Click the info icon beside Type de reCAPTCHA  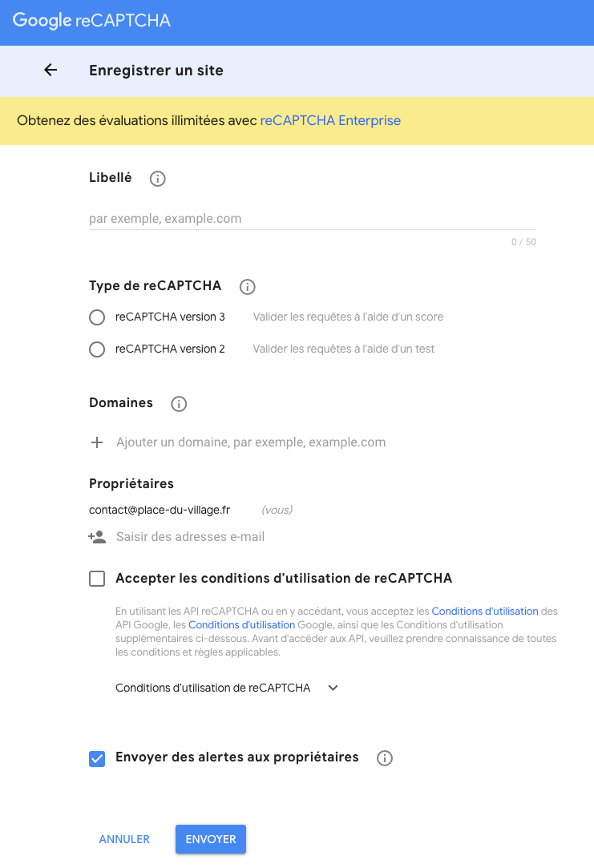248,287
